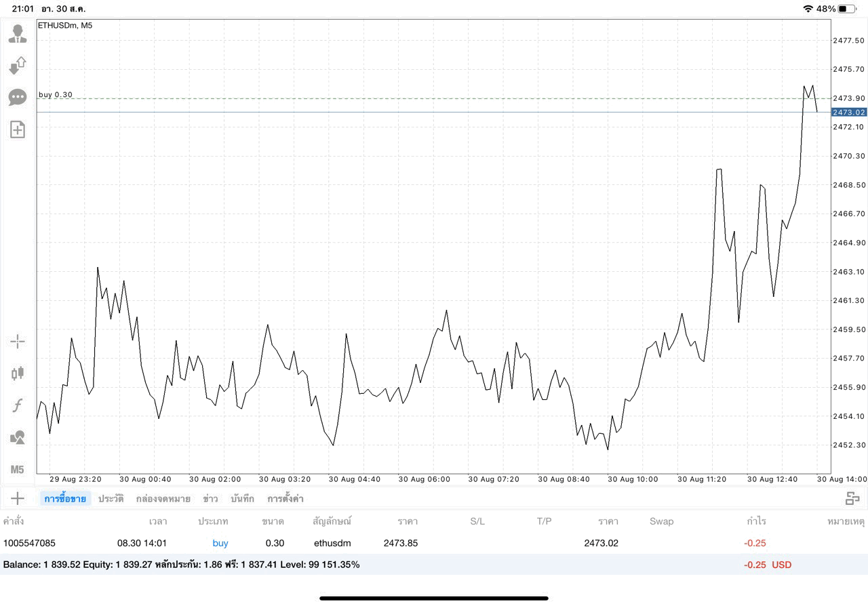Click the buy 0.30 order line label
This screenshot has width=868, height=606.
click(56, 94)
